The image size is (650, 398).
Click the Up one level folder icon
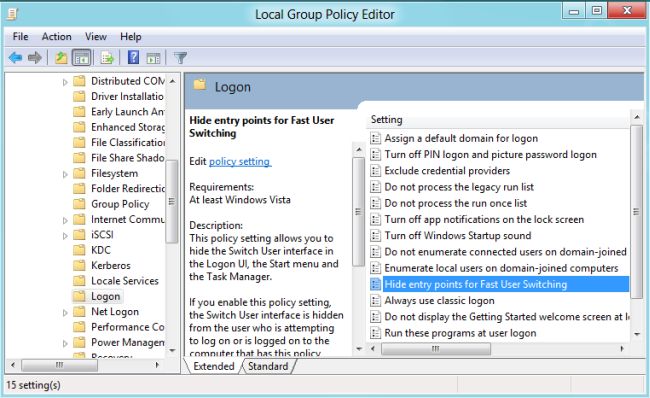(61, 58)
